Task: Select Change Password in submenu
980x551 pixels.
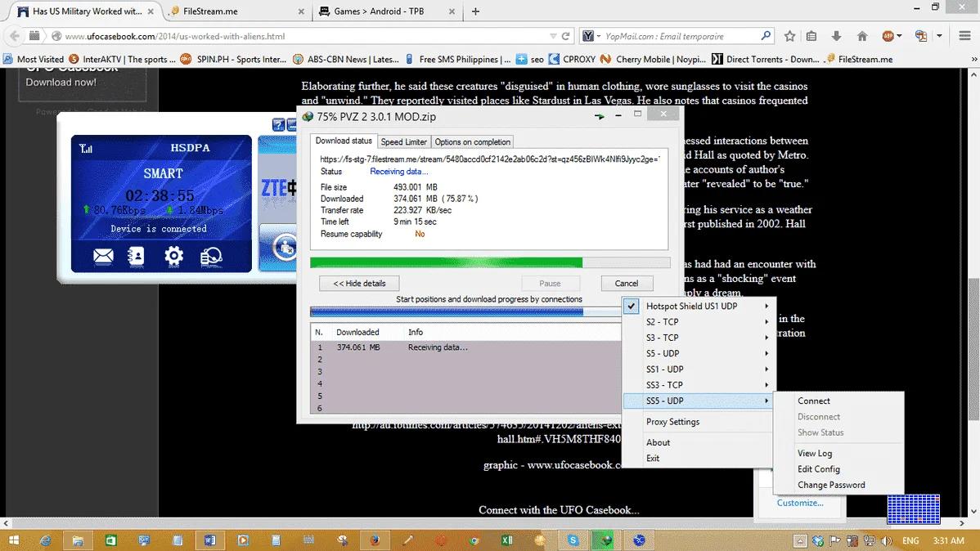Action: [831, 485]
